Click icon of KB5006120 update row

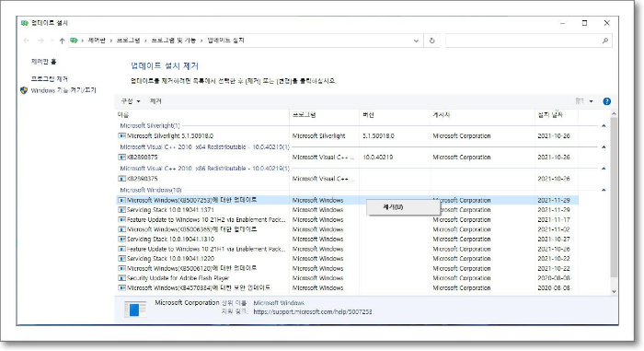[x=122, y=268]
